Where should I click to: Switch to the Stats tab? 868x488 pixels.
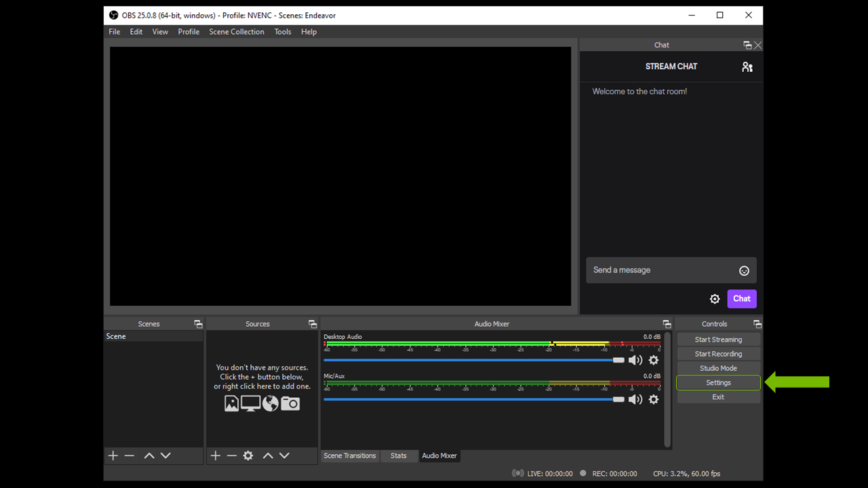click(x=399, y=455)
